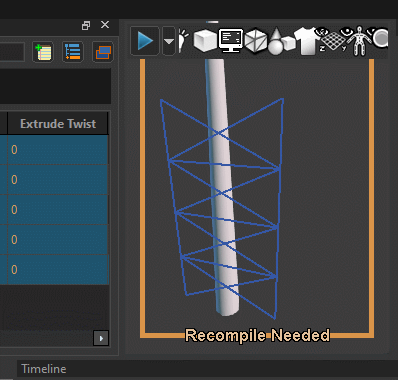Enable the wireframe cube view icon
The height and width of the screenshot is (380, 398).
[256, 41]
